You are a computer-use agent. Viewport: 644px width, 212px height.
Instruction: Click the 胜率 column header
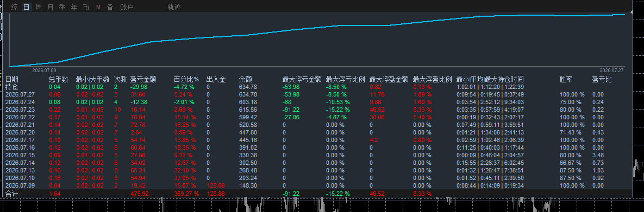click(x=566, y=79)
